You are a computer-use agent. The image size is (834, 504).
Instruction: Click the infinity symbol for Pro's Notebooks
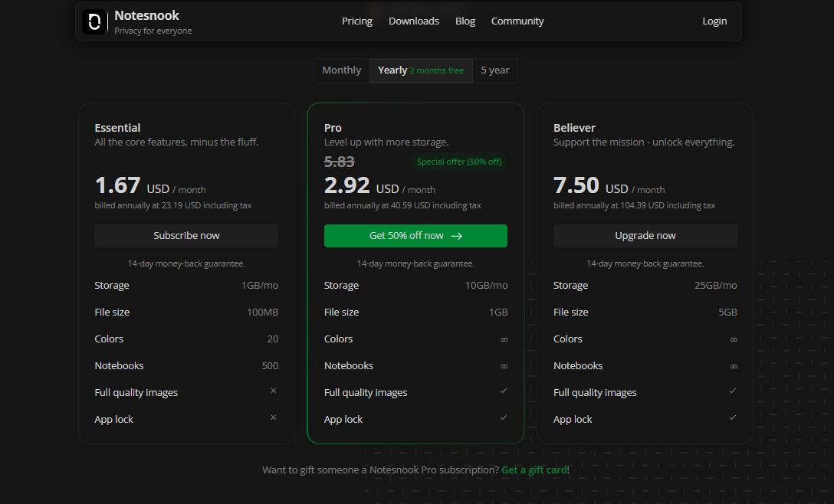coord(504,365)
